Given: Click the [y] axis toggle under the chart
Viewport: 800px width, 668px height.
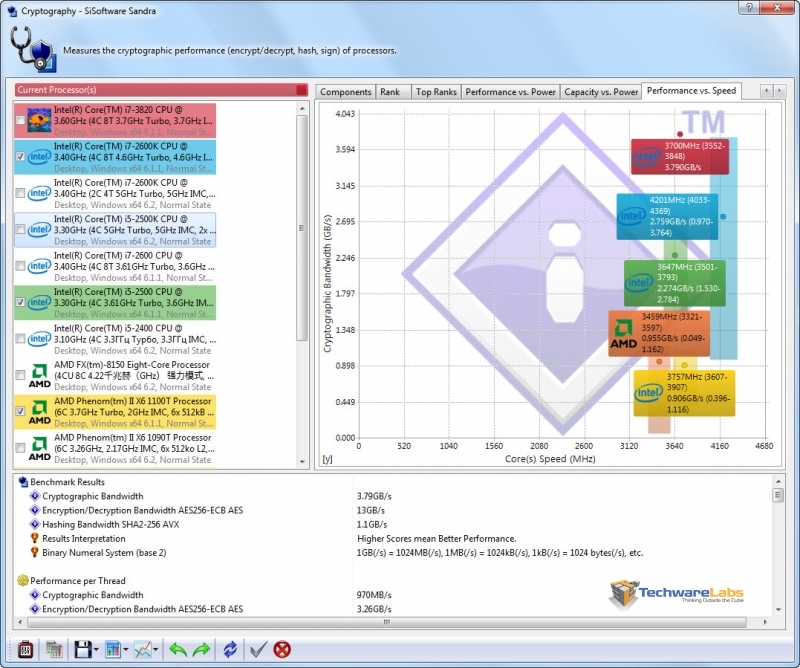Looking at the screenshot, I should point(328,459).
